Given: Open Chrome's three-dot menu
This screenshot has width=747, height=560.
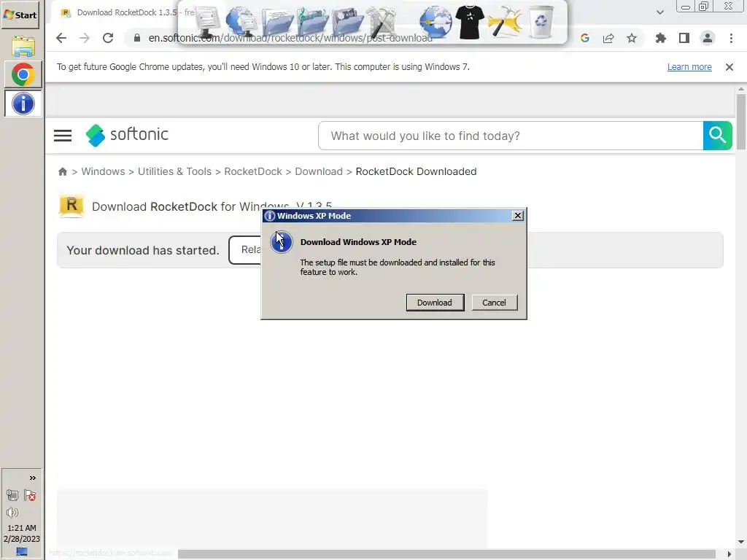Looking at the screenshot, I should coord(731,38).
